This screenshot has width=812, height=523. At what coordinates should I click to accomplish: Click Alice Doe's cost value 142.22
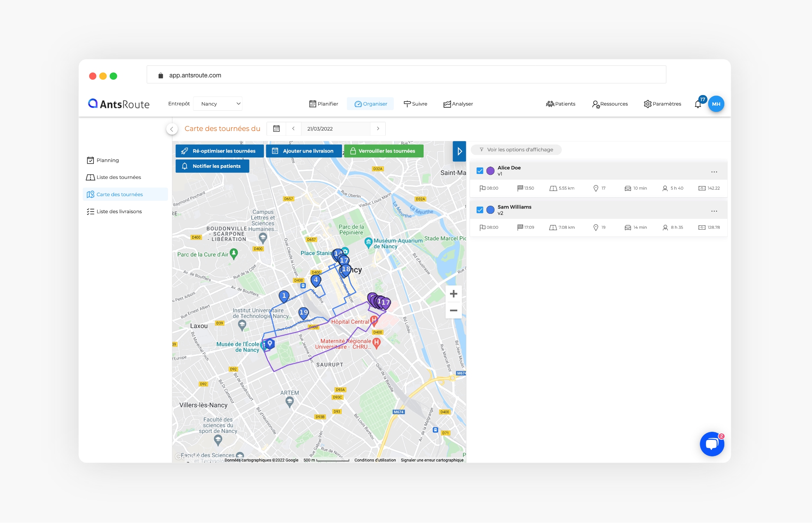714,188
